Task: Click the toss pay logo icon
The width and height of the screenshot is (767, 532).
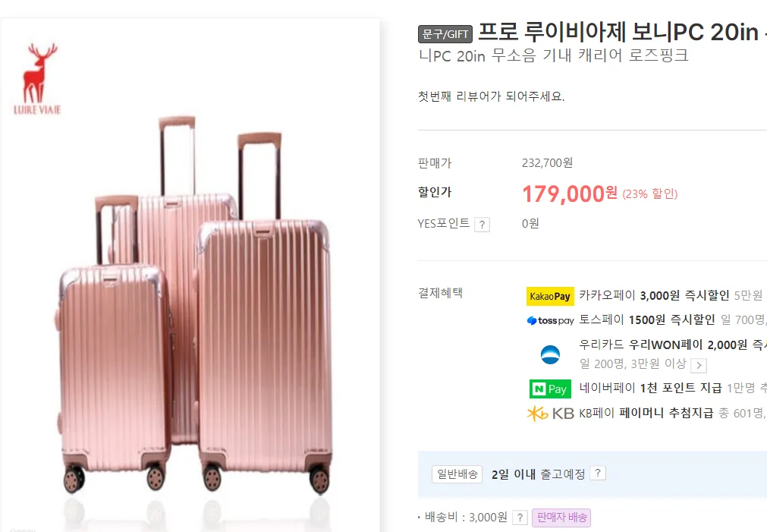Action: click(550, 320)
